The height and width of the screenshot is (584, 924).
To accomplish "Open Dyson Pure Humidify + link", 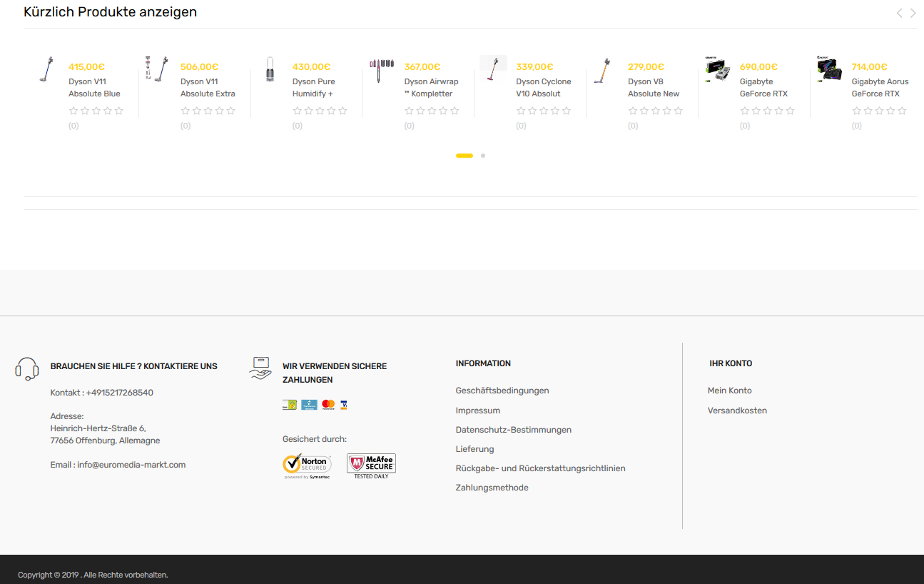I will [x=313, y=88].
